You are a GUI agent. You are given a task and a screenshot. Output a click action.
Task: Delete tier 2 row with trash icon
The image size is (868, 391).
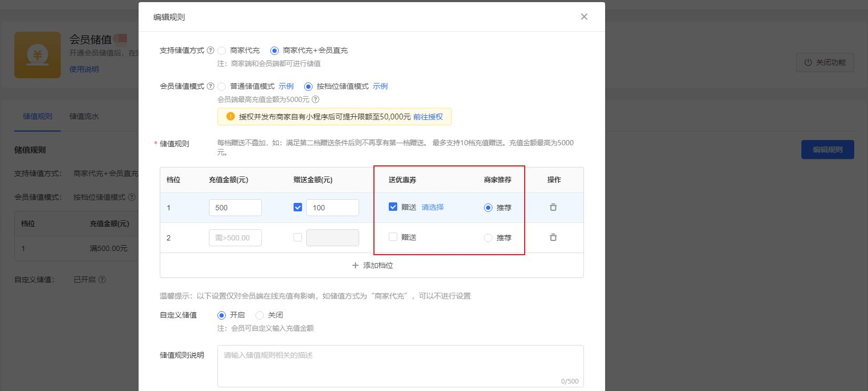[553, 237]
